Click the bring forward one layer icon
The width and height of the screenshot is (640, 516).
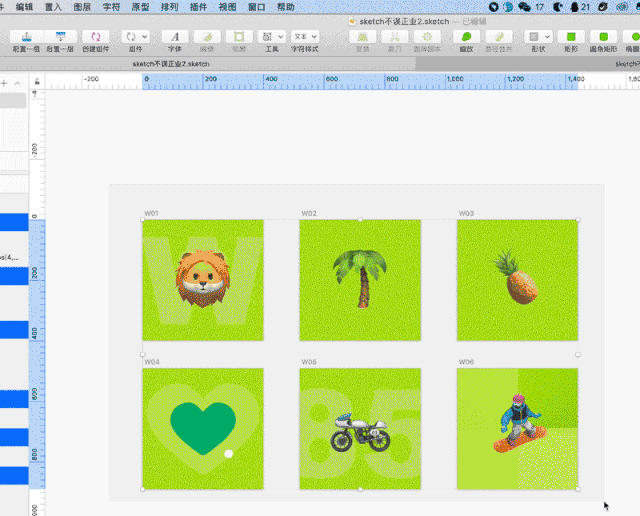point(27,37)
